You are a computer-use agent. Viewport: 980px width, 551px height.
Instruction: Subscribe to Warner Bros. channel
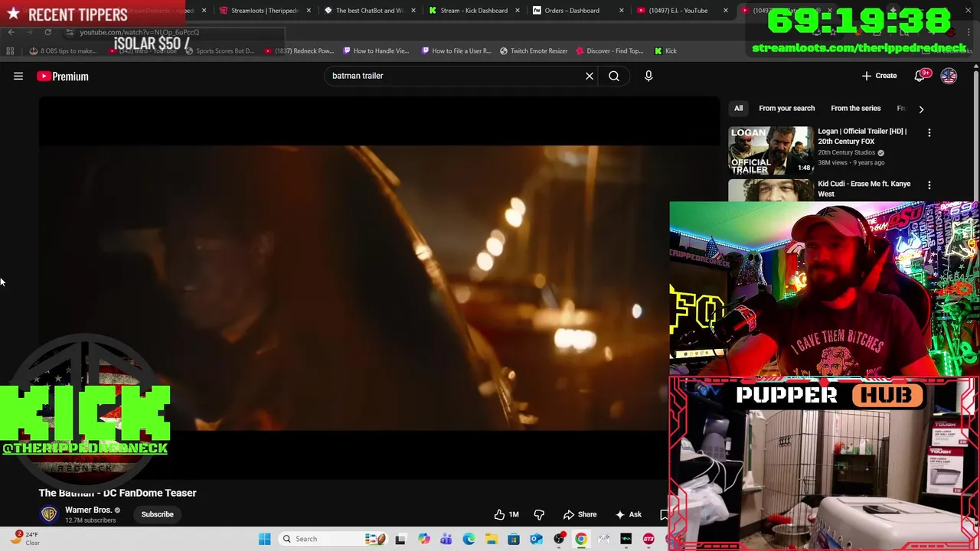(157, 514)
